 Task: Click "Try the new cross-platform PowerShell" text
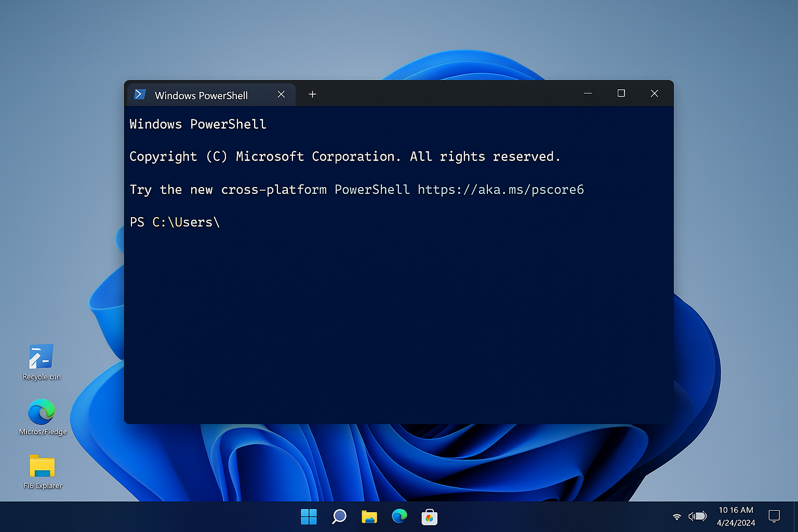(x=270, y=190)
